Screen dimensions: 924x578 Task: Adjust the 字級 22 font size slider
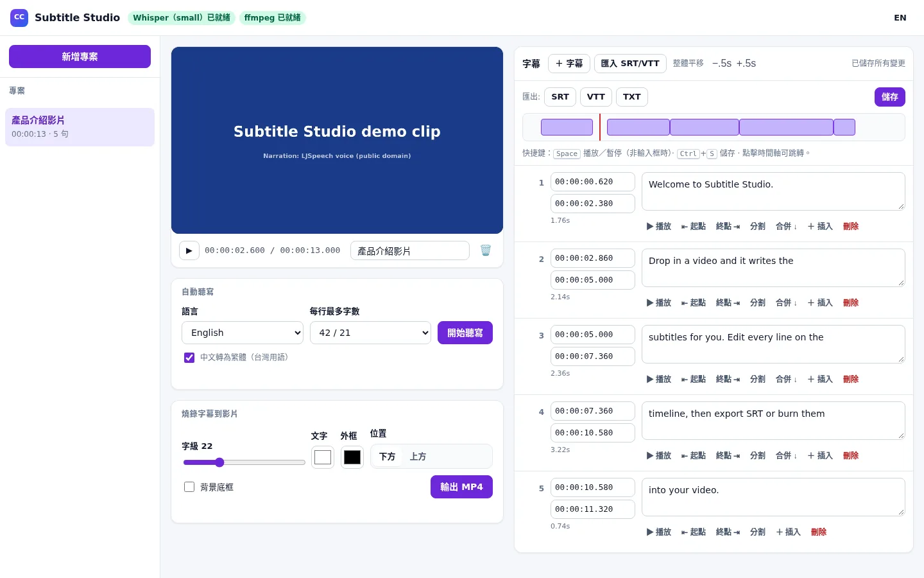tap(244, 462)
